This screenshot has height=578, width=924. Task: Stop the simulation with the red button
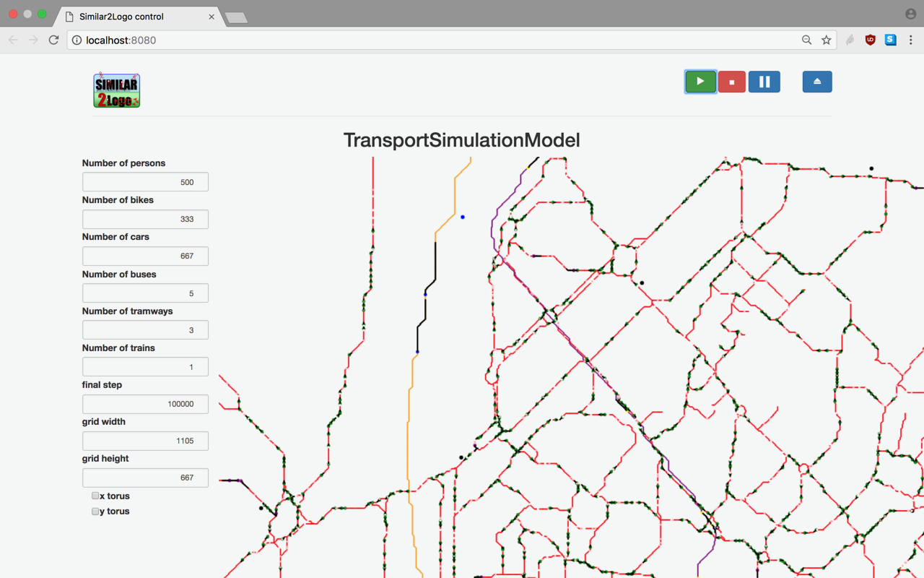[x=731, y=82]
